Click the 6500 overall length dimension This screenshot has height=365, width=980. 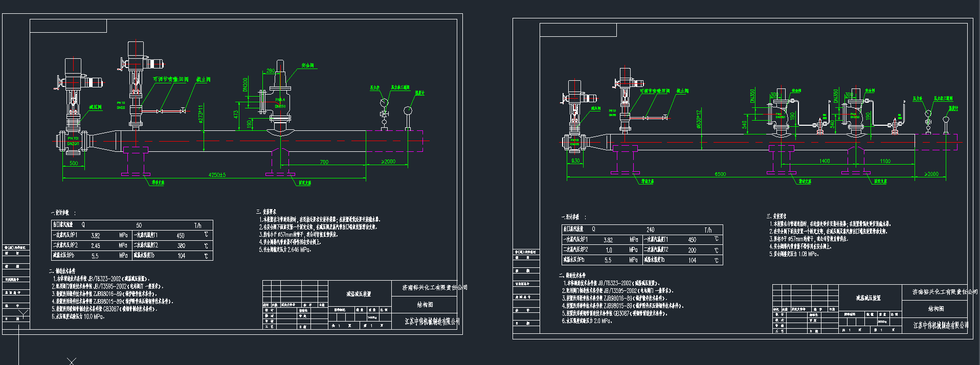[x=720, y=174]
